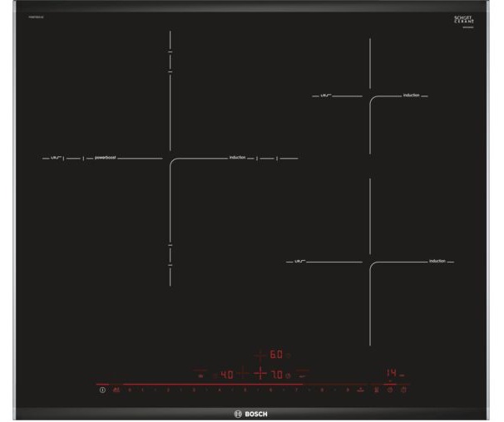Select level 2 on the heat scale
504x422 pixels.
click(x=168, y=390)
